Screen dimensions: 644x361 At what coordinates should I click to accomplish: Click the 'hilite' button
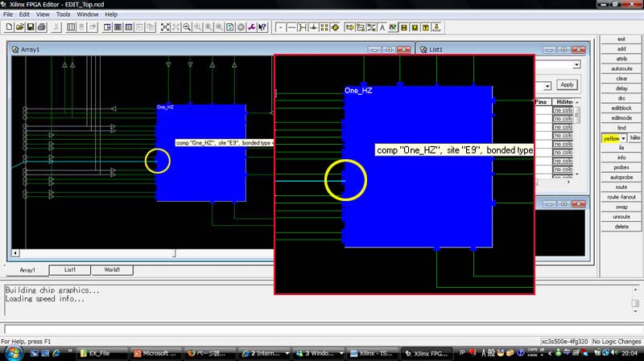click(634, 137)
